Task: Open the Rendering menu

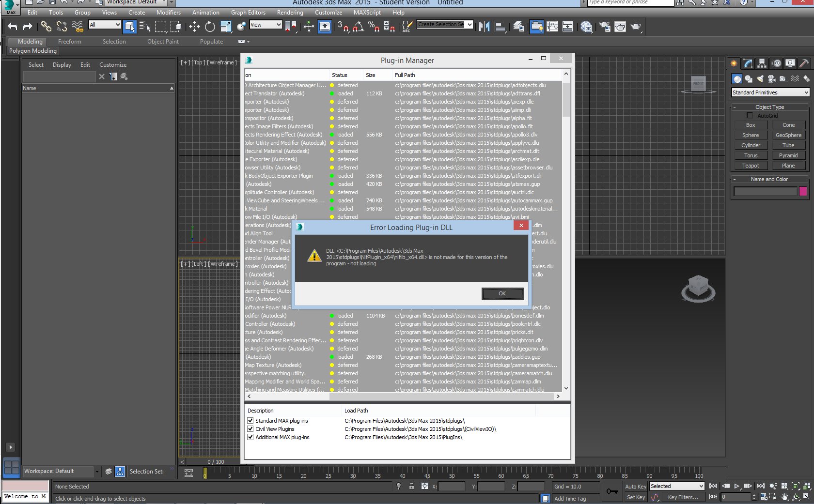Action: (x=290, y=13)
